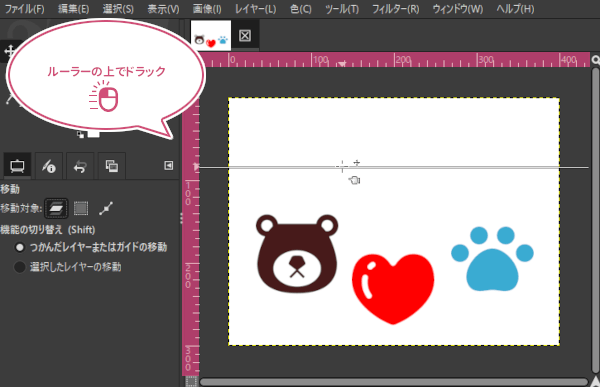Open the 色(C) menu
Screen dimensions: 600x387
coord(300,9)
